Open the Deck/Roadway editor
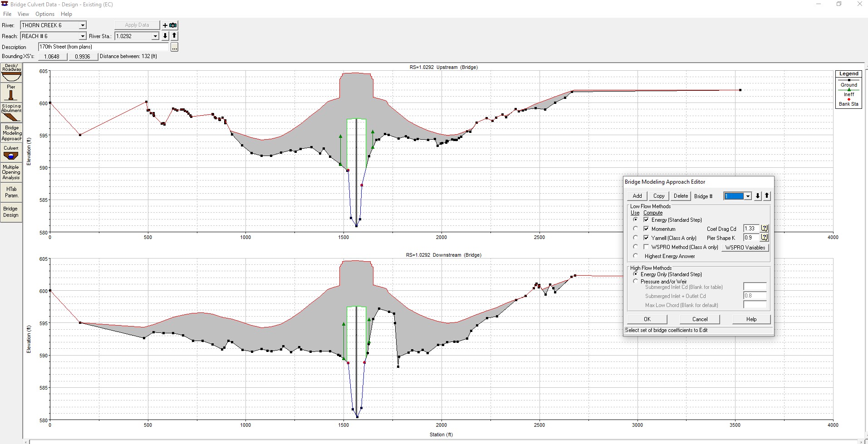Viewport: 868px width, 444px height. (x=11, y=73)
